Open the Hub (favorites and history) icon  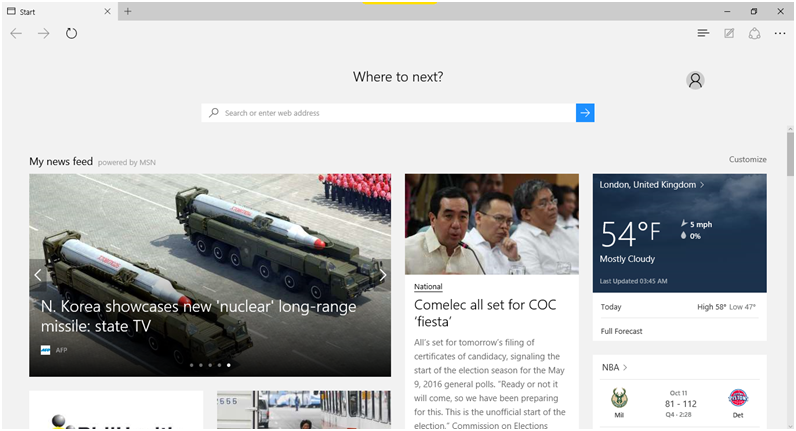coord(703,33)
